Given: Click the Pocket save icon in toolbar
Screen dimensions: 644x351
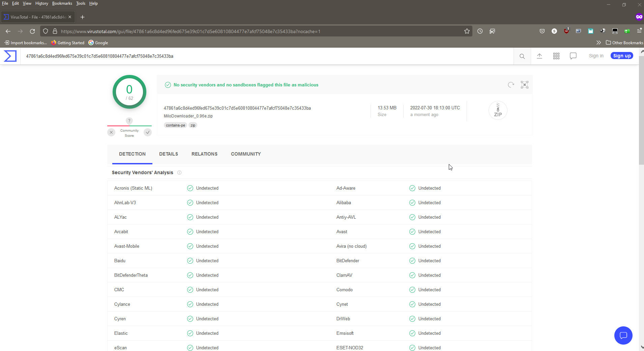Looking at the screenshot, I should [542, 31].
